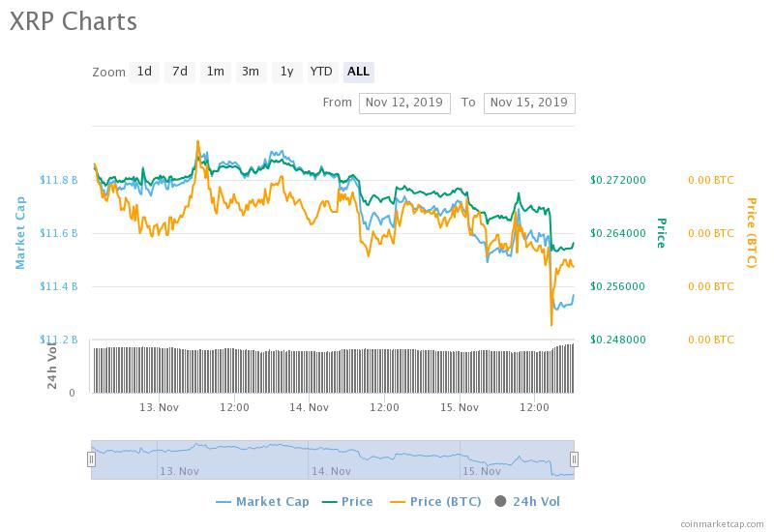Edit the From date field Nov 12, 2019
Screen dimensions: 774x532
[404, 103]
